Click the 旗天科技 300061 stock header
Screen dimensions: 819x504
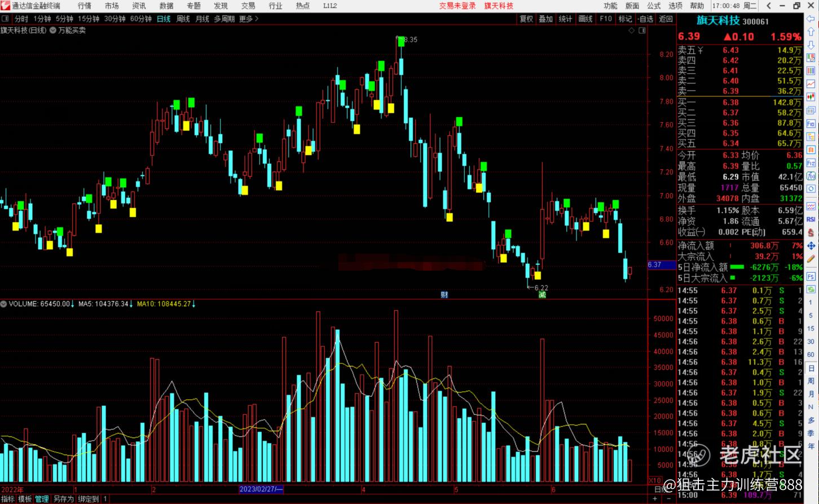[732, 21]
